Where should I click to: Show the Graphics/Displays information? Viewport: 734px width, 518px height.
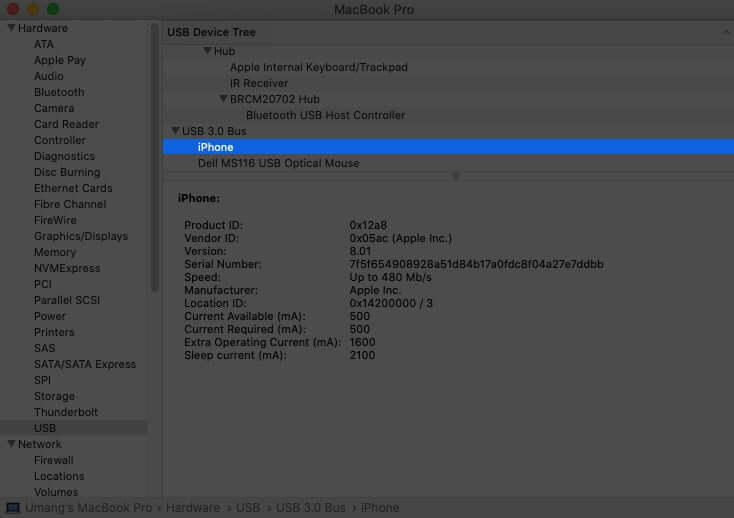click(80, 236)
